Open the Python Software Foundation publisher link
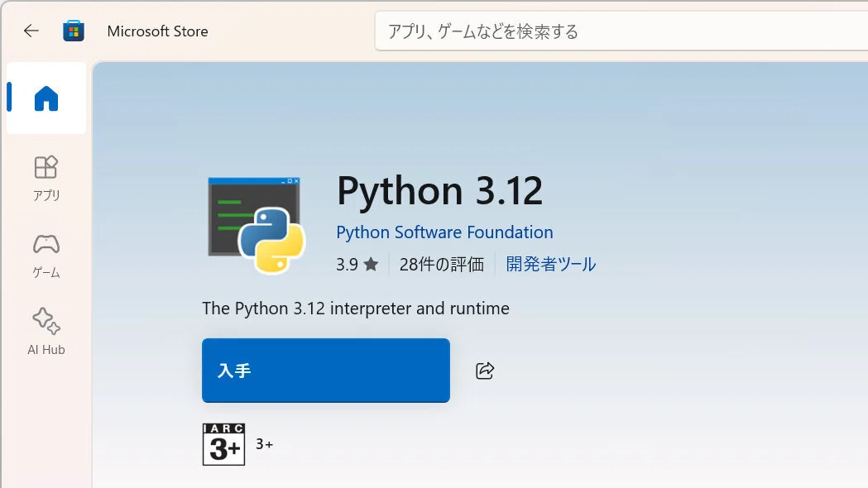 444,232
